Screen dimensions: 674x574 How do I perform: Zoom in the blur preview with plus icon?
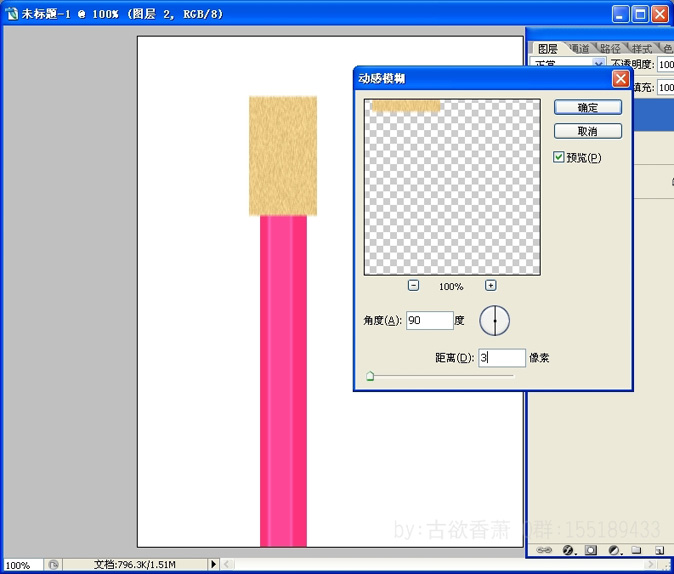pyautogui.click(x=490, y=285)
